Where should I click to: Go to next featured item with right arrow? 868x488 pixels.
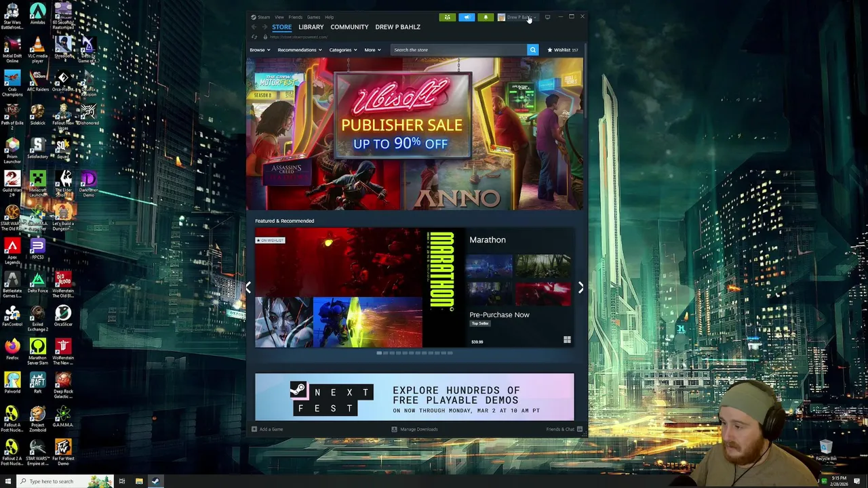click(580, 287)
